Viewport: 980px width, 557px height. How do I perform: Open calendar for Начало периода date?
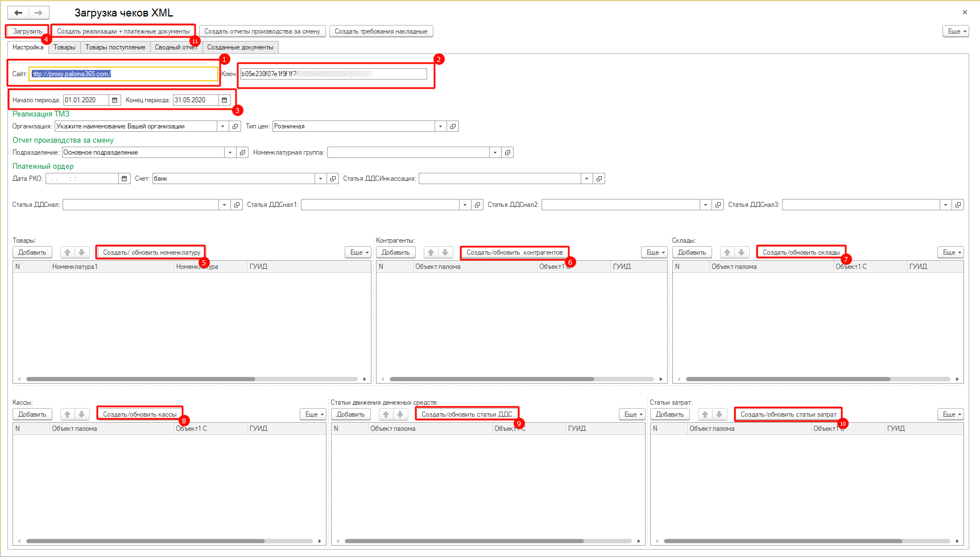click(x=115, y=100)
